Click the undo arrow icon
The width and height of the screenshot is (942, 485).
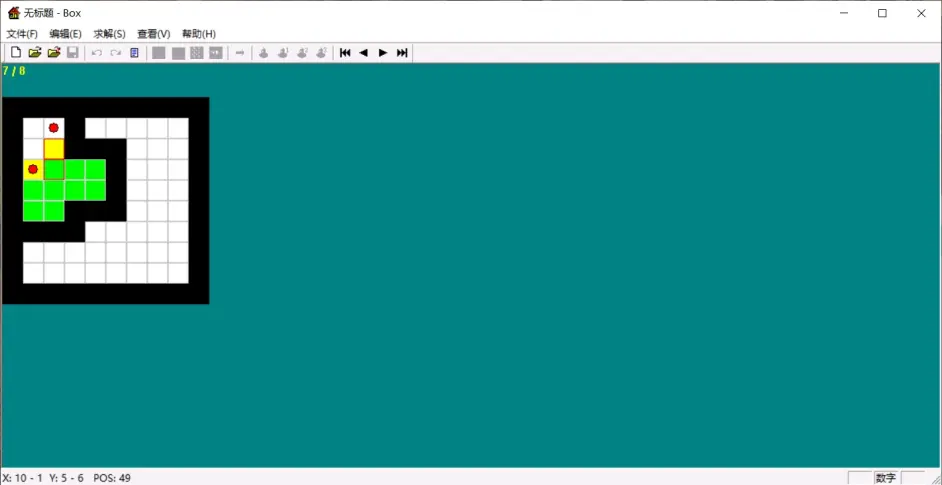pyautogui.click(x=97, y=53)
